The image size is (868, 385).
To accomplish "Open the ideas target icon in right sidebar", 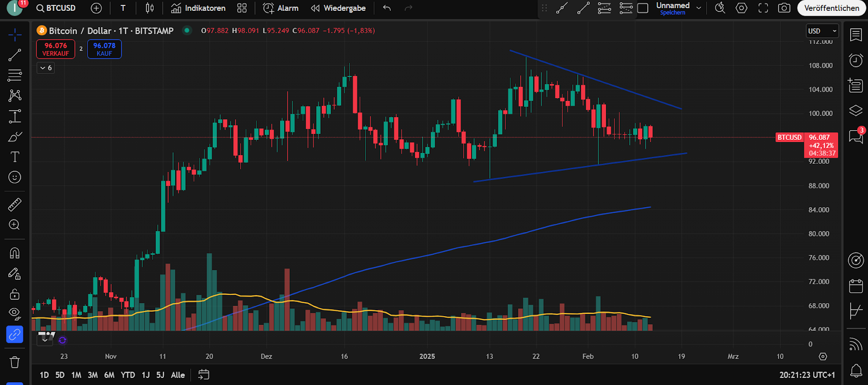I will click(856, 261).
